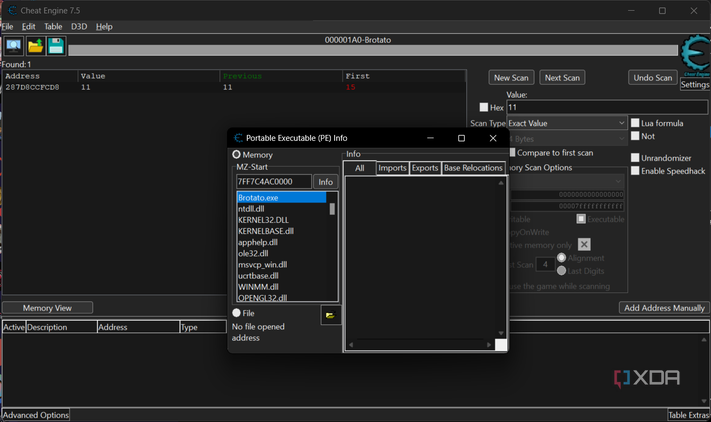Click the Cheat Engine logo
The width and height of the screenshot is (711, 422).
(696, 53)
